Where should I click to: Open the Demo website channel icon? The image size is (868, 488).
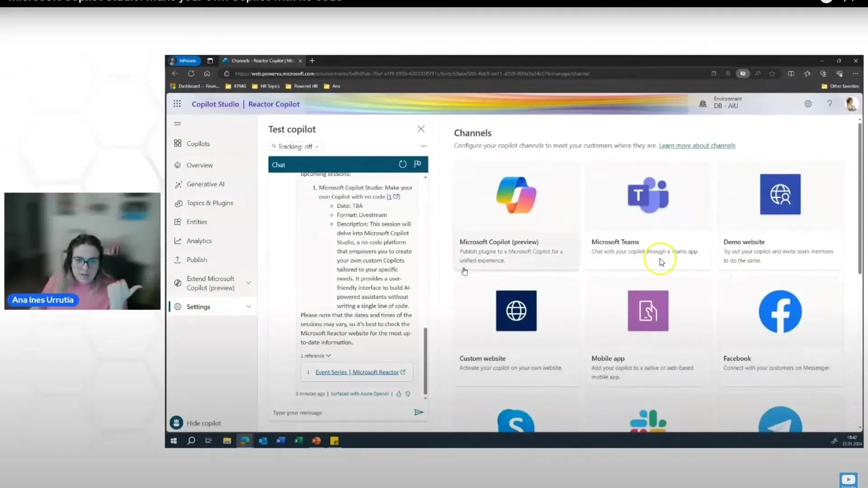click(780, 194)
